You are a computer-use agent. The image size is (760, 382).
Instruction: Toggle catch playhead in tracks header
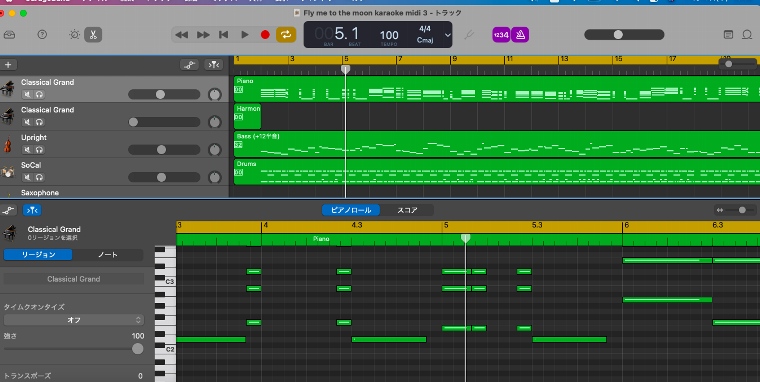click(214, 64)
